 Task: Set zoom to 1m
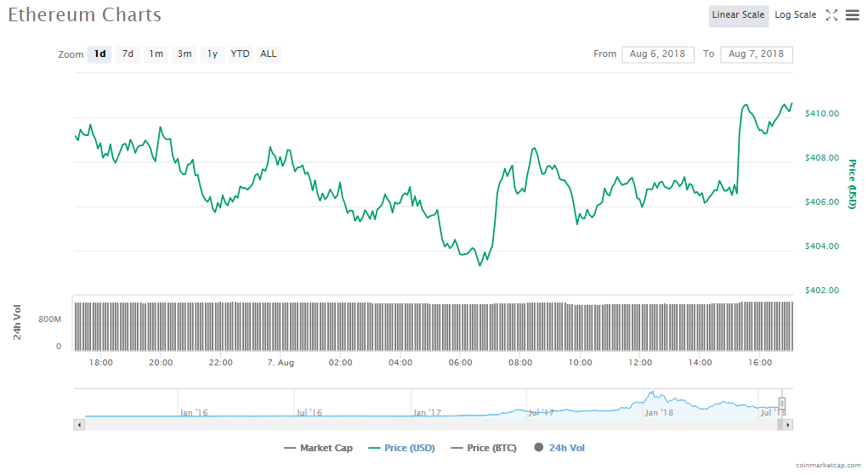coord(156,54)
